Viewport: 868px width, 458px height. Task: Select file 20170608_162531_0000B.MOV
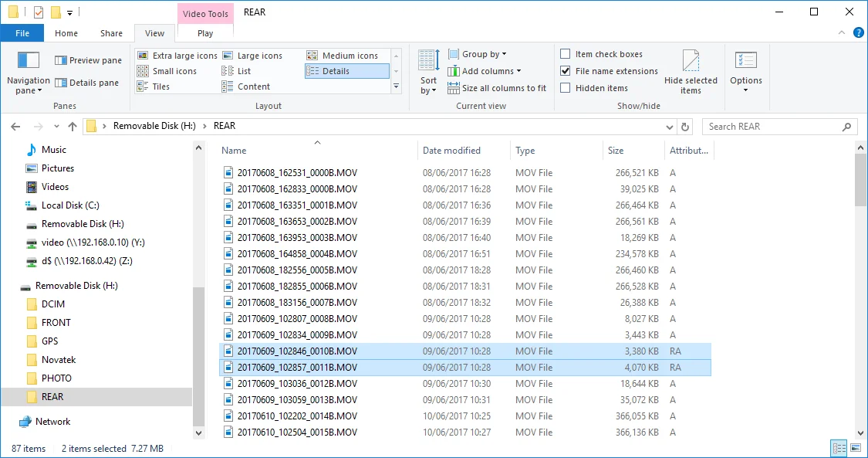297,173
